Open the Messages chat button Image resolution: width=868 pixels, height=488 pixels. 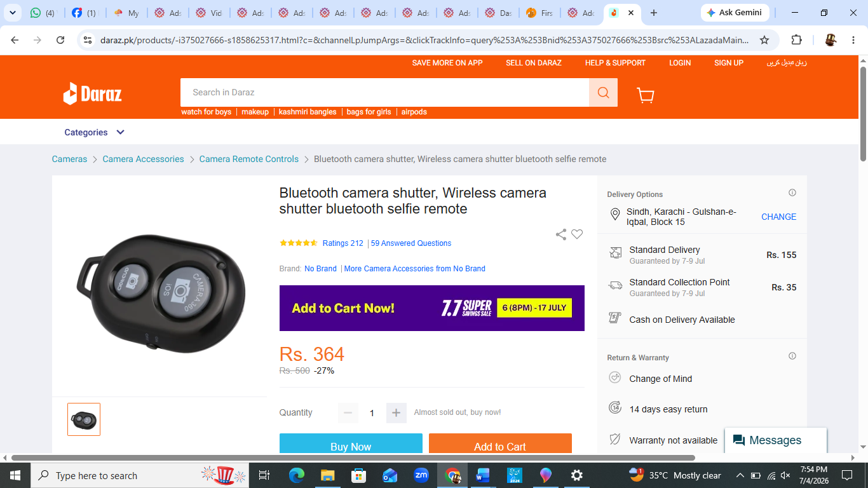pyautogui.click(x=776, y=440)
